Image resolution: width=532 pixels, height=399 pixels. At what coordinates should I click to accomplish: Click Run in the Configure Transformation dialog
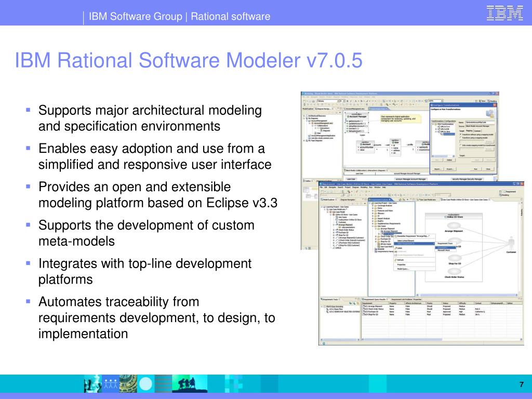[475, 169]
